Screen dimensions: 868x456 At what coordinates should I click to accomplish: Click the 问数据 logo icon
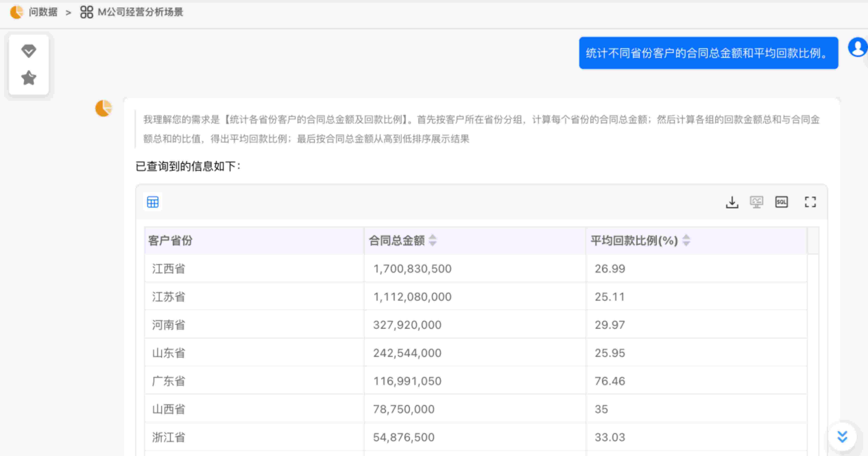(17, 12)
